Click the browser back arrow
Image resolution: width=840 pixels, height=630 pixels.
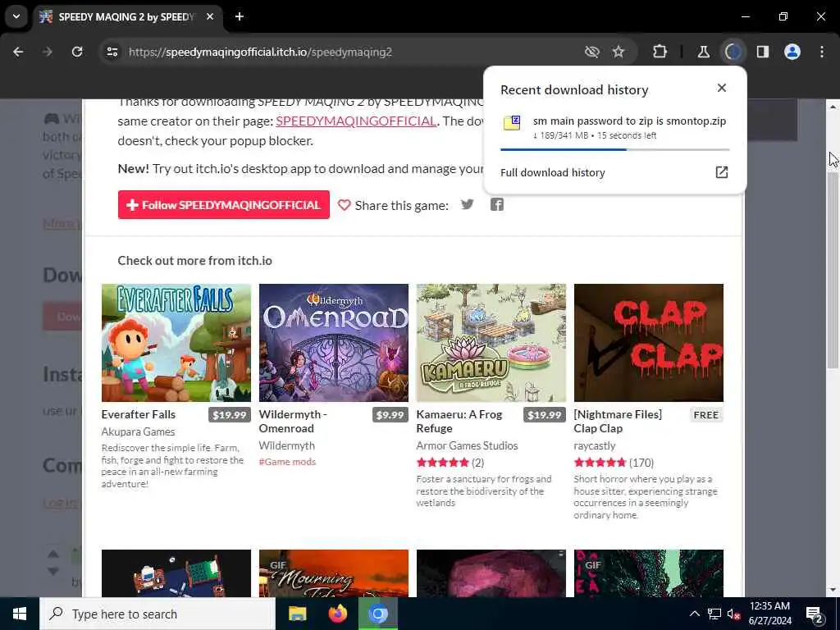(x=18, y=52)
